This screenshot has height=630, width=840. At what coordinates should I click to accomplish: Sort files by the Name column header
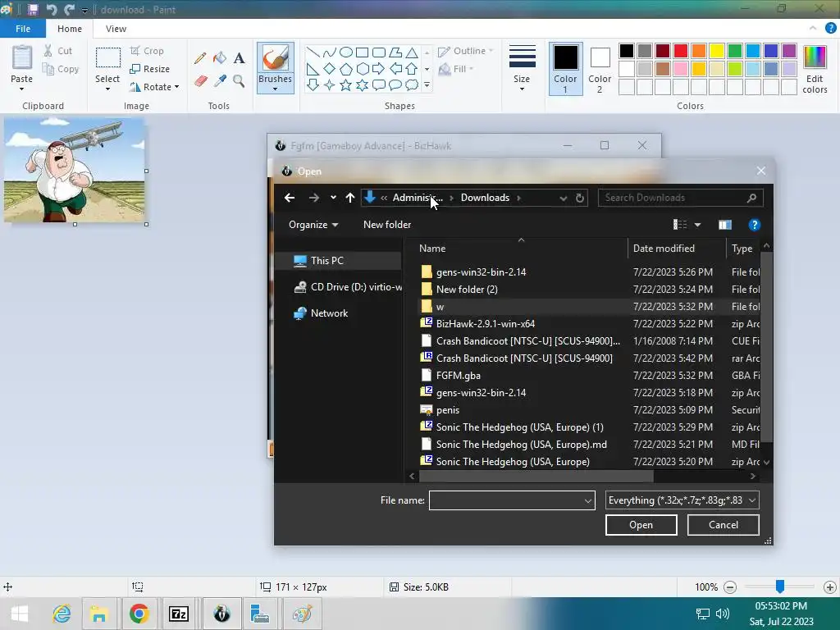(x=432, y=249)
